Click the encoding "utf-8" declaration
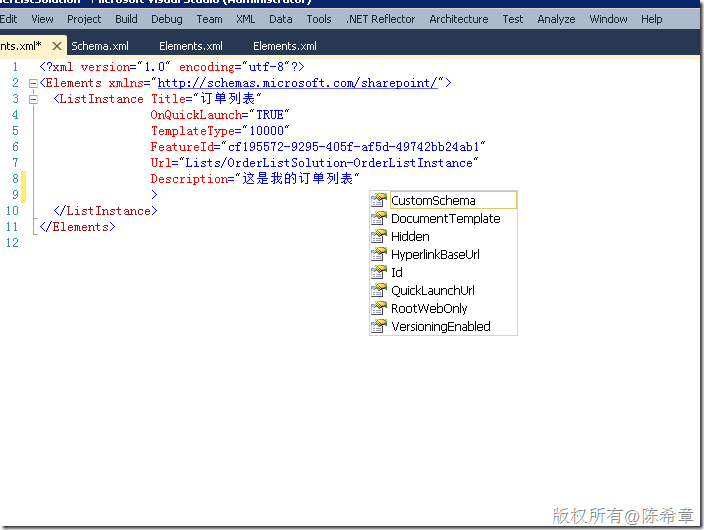 tap(234, 67)
